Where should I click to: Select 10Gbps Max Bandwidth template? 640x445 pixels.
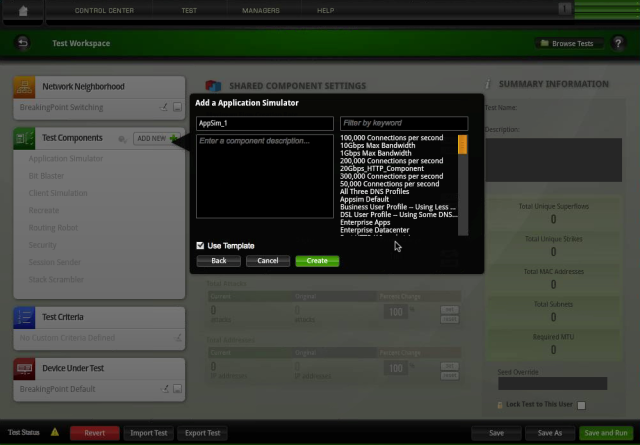tap(378, 146)
